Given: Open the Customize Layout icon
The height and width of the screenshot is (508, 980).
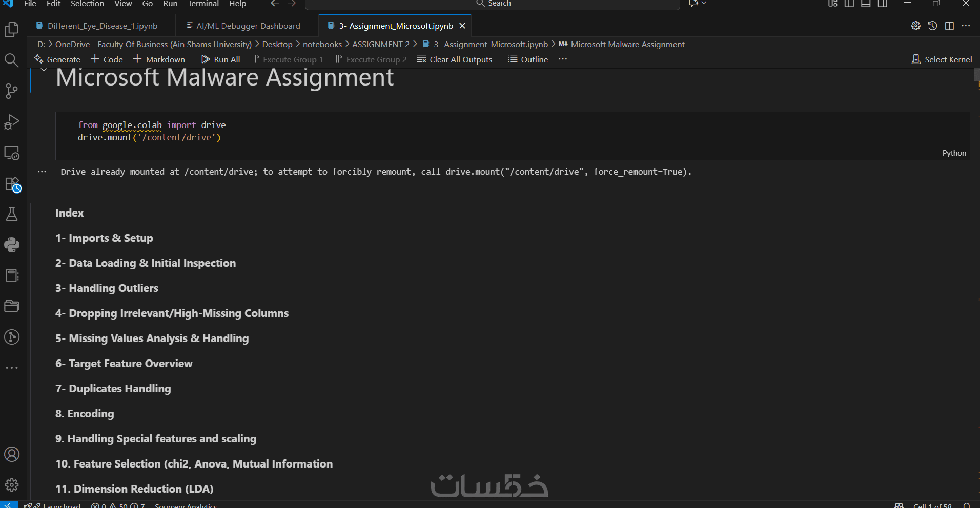Looking at the screenshot, I should click(x=833, y=4).
